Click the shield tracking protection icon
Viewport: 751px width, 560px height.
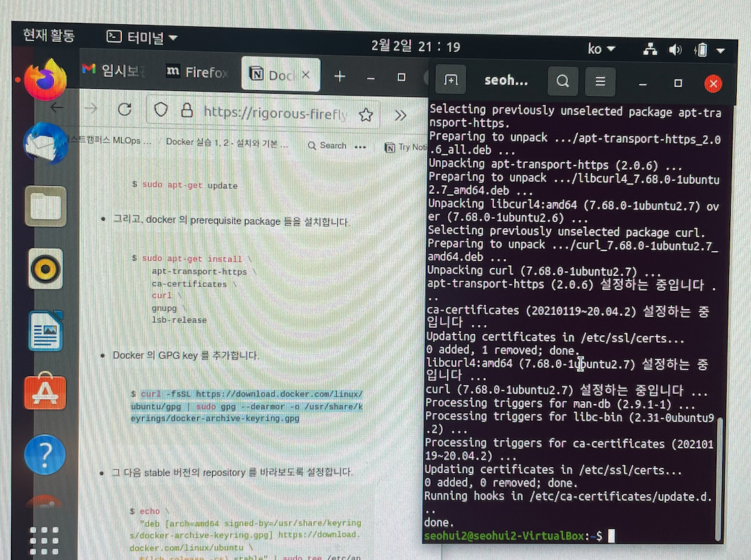pos(161,110)
